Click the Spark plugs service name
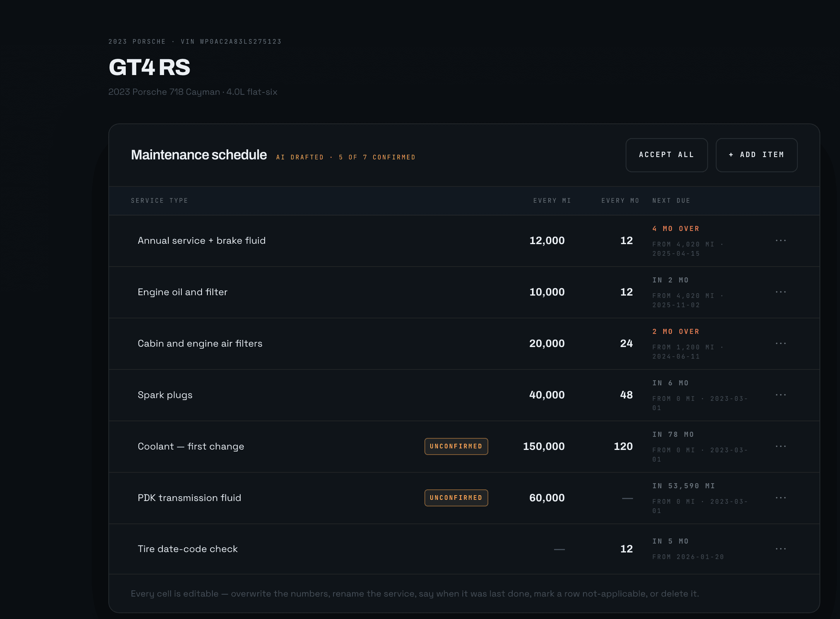Screen dimensions: 840x619 (165, 395)
